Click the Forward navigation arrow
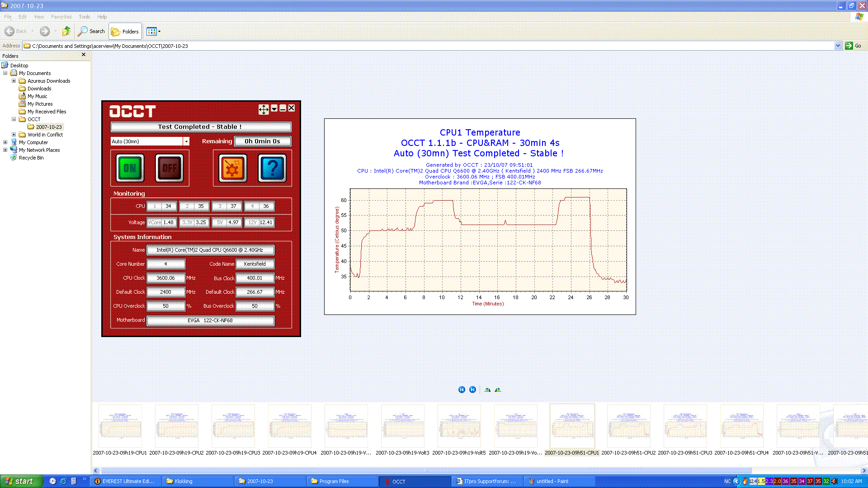868x488 pixels. [44, 31]
